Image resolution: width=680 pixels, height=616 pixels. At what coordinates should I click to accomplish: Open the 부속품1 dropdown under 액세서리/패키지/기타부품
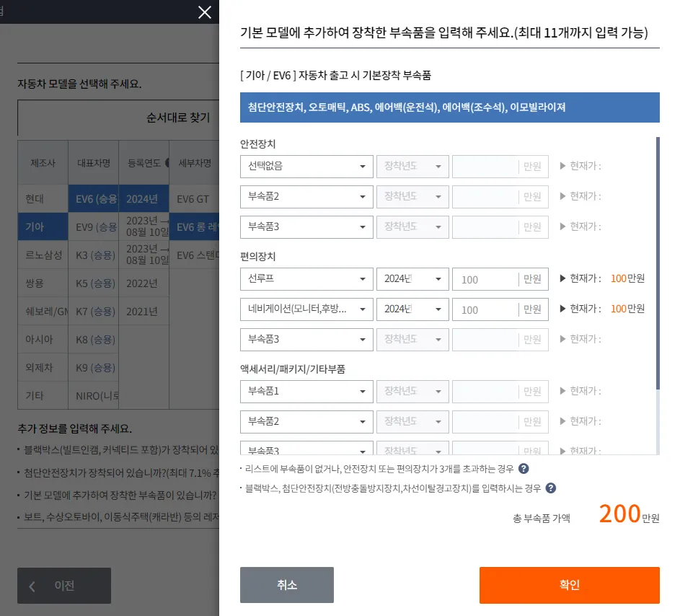coord(306,391)
